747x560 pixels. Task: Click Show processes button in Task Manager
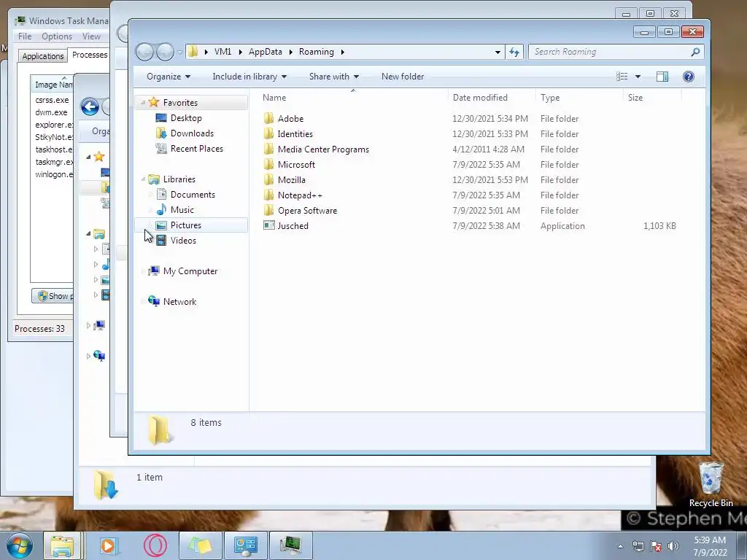(53, 296)
